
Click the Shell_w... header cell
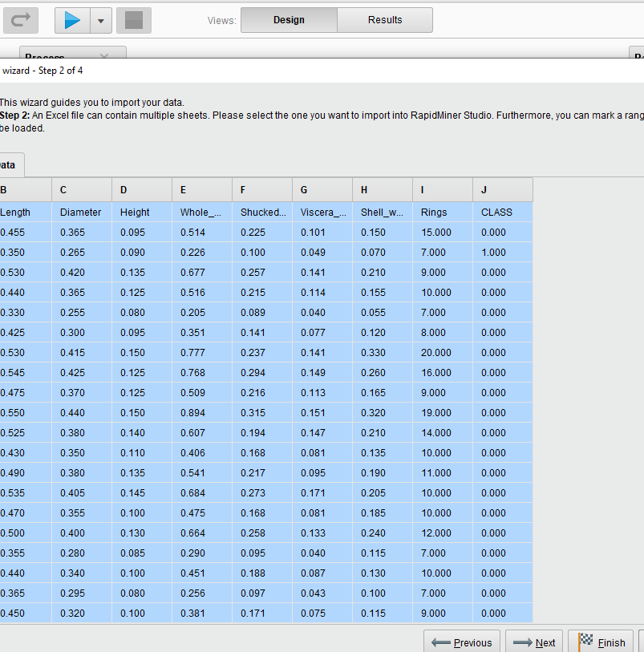(383, 212)
